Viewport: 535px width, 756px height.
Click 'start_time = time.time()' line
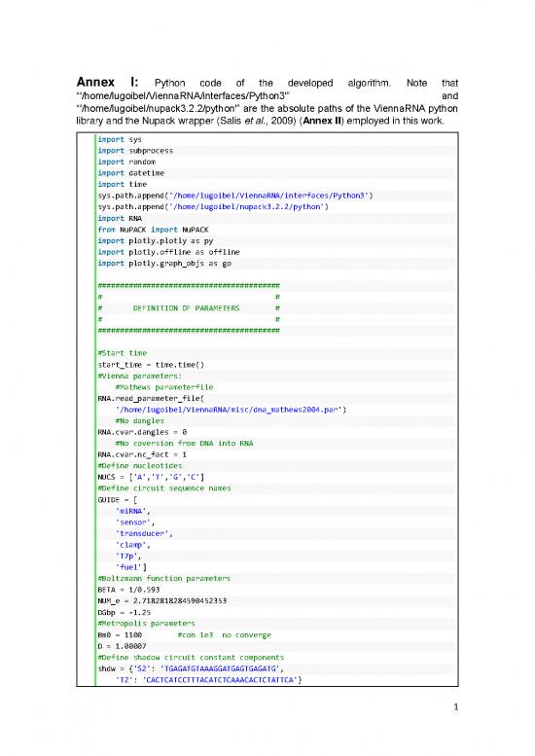(x=151, y=365)
